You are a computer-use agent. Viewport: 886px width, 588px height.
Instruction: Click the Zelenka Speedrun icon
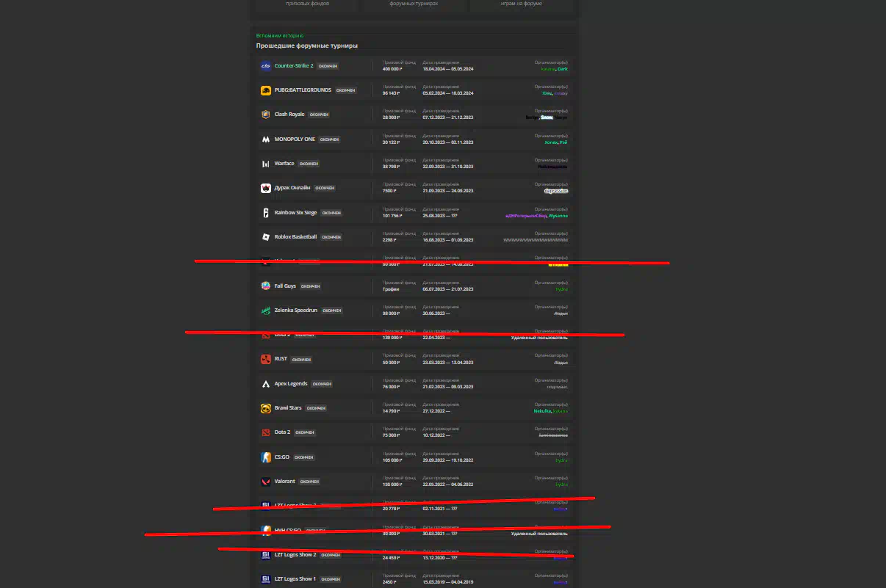266,311
